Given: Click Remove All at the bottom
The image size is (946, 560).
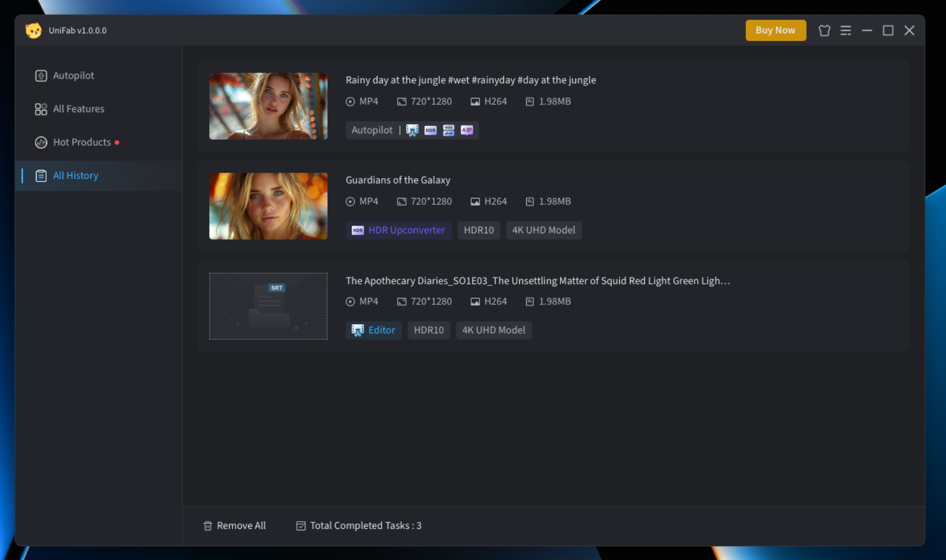Looking at the screenshot, I should (x=235, y=526).
